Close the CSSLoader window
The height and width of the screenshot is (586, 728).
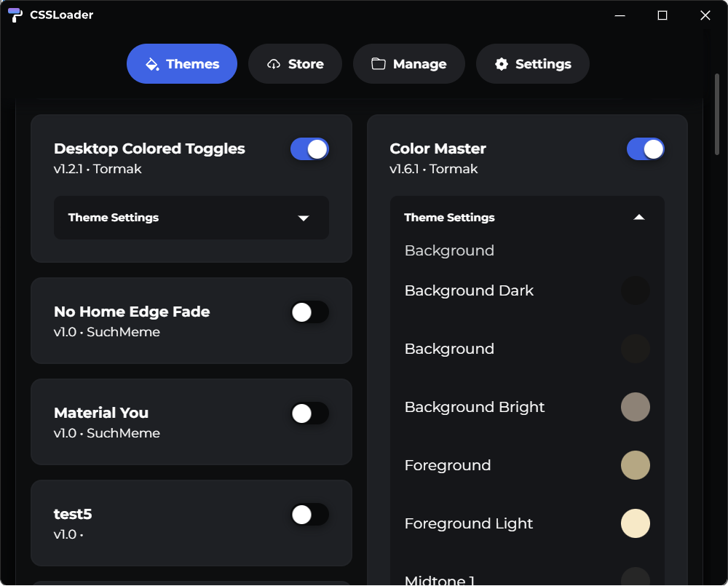pyautogui.click(x=705, y=15)
